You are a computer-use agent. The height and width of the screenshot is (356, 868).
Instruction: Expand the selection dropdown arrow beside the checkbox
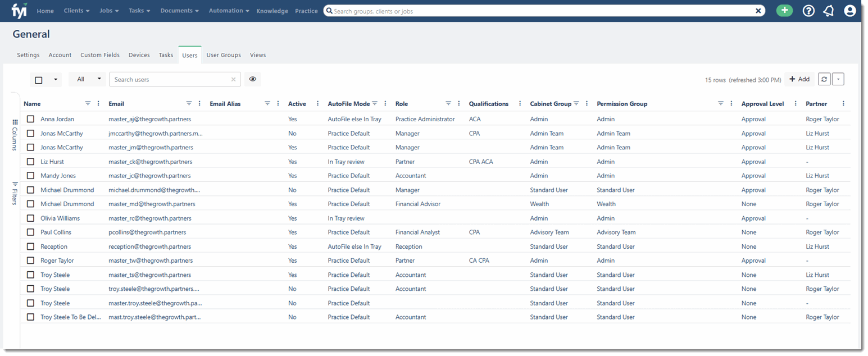54,79
